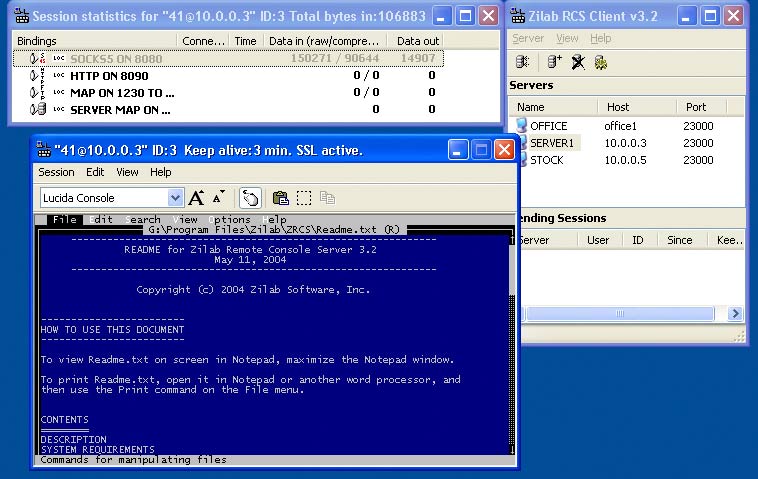The image size is (758, 479).
Task: Minimize the Session statistics window
Action: (x=441, y=16)
